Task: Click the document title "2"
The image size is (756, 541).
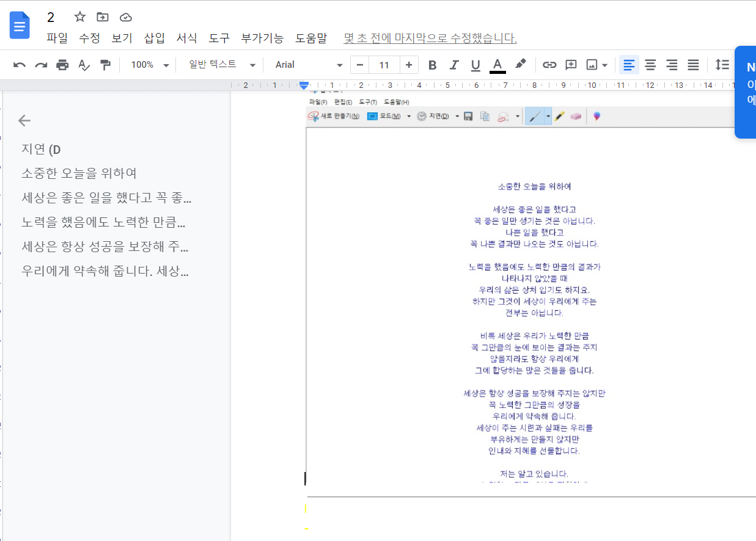Action: tap(51, 17)
